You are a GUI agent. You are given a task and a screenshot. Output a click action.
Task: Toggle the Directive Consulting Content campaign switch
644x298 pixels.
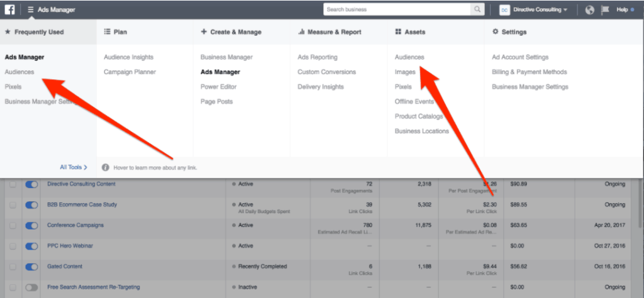[x=31, y=185]
